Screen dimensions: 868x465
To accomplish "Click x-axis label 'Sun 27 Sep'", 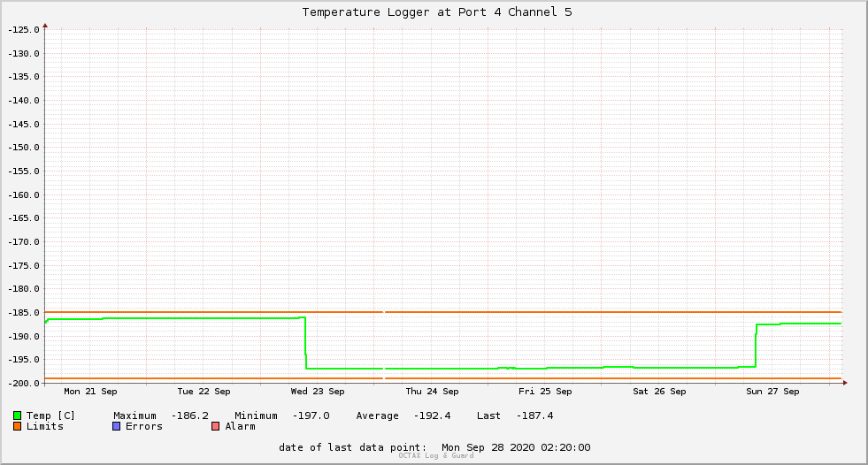I will point(772,392).
